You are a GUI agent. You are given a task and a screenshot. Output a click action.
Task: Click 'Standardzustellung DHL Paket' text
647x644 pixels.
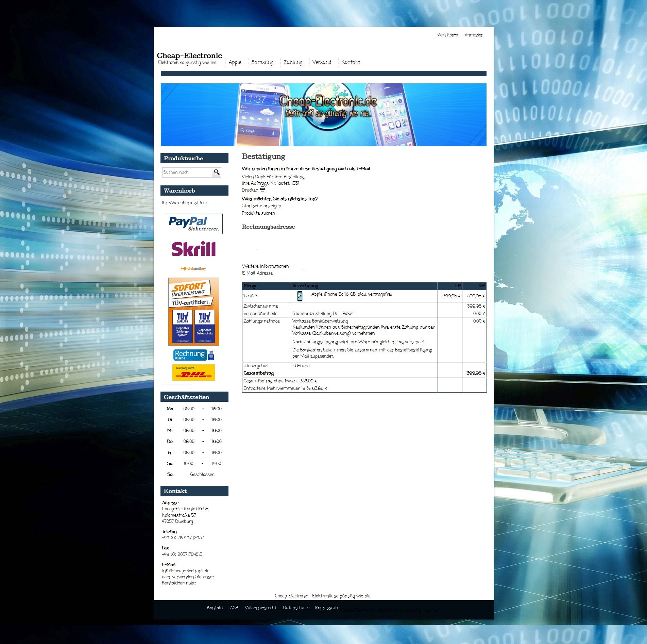pos(323,314)
